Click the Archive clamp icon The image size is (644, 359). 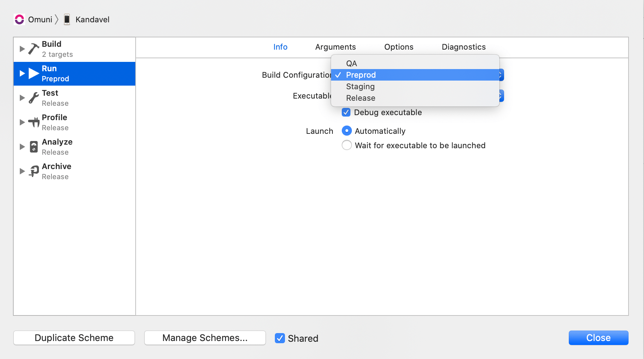(33, 171)
